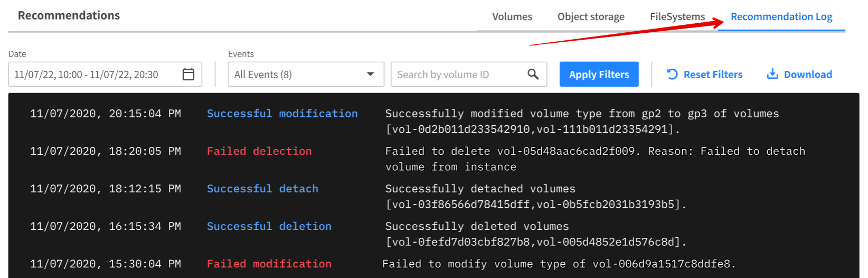Click the Reset Filters link
The width and height of the screenshot is (868, 278).
(x=713, y=75)
